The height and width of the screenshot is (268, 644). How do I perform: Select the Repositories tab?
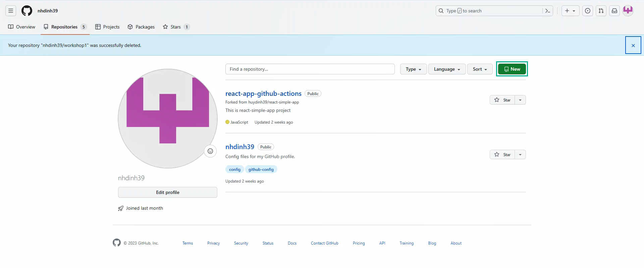coord(65,27)
